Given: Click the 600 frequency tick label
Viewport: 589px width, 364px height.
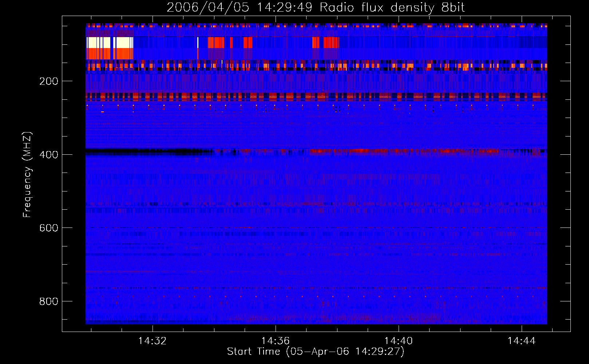Looking at the screenshot, I should (x=49, y=228).
